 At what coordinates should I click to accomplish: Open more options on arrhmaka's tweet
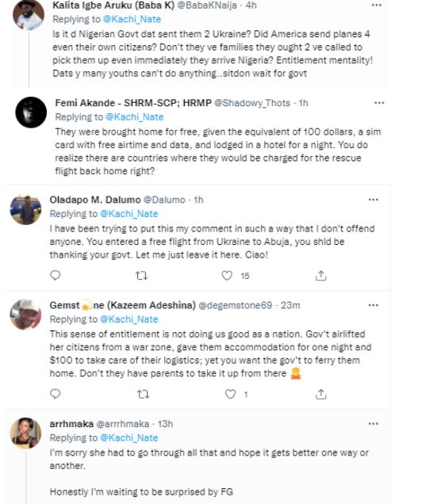[374, 424]
